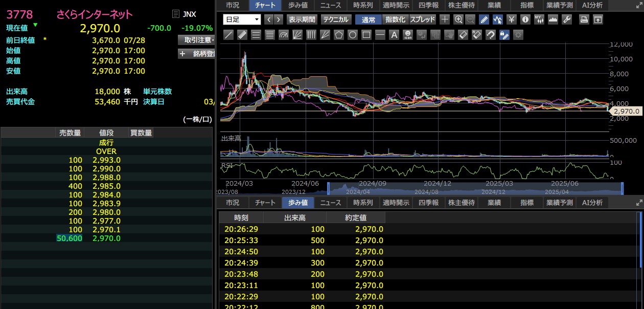Open drawing settings gear icon
644x309 pixels.
point(518,35)
